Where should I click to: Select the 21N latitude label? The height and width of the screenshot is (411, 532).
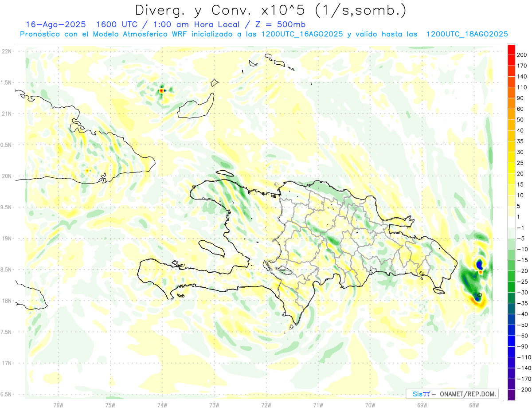[x=8, y=114]
